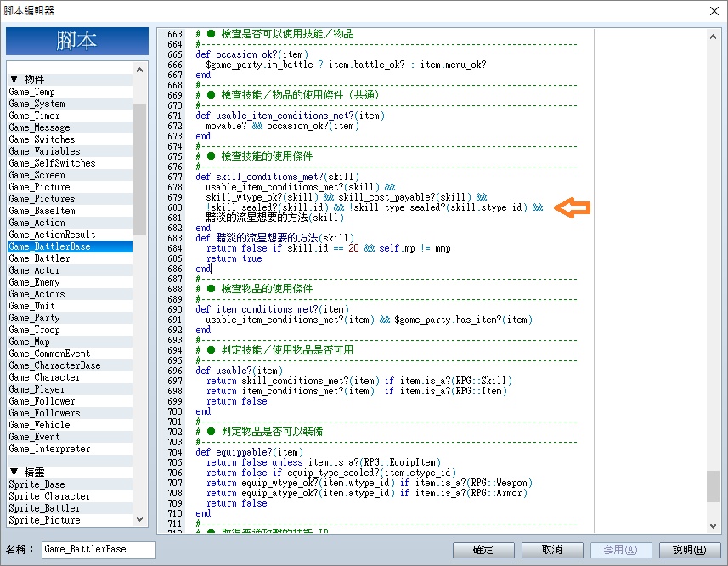Collapse the 精靈 script category

(14, 473)
